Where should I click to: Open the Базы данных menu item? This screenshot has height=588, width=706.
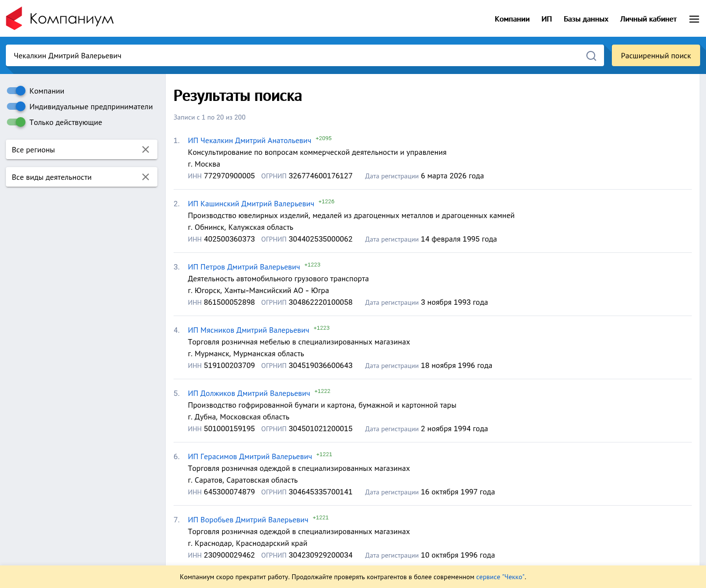(x=586, y=19)
